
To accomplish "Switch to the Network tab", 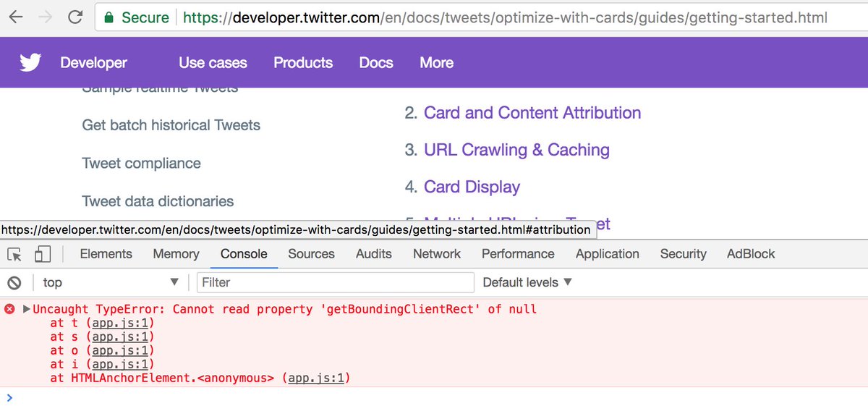I will click(437, 254).
